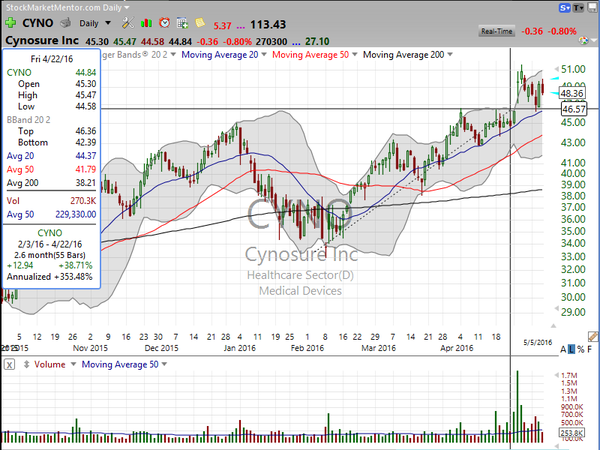Click the Cynosure Inc company name header

(42, 41)
